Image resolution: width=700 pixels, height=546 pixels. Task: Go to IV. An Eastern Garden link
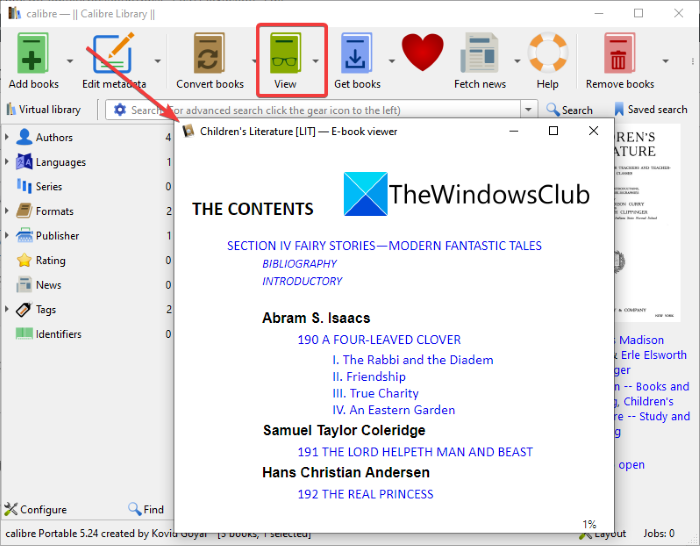click(394, 410)
